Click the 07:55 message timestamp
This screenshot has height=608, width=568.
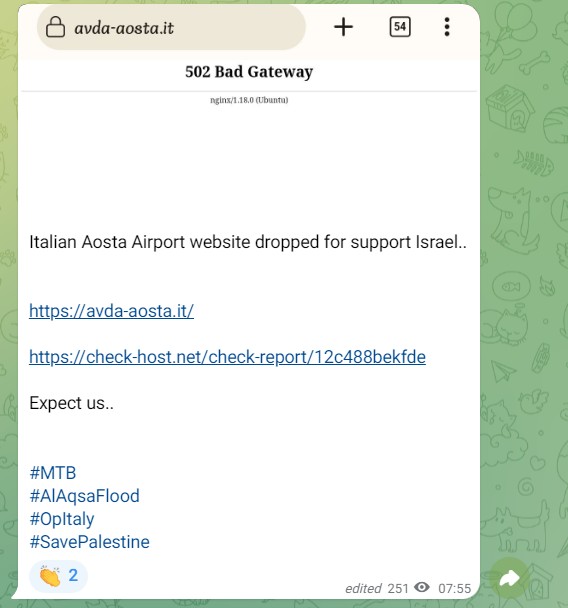point(454,588)
